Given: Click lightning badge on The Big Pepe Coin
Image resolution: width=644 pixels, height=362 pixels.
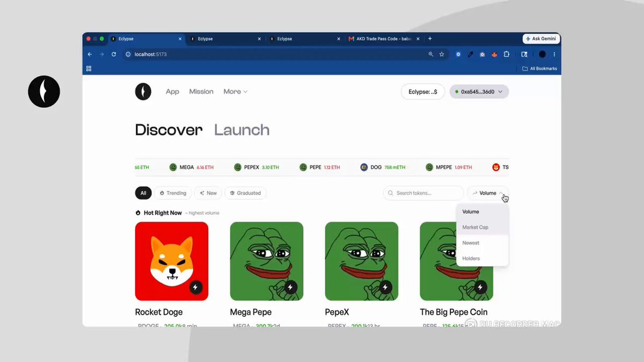Looking at the screenshot, I should [x=480, y=287].
